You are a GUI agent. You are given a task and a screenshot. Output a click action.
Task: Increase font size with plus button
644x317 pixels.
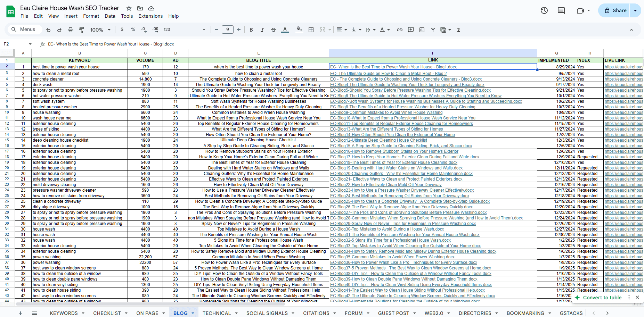(239, 30)
